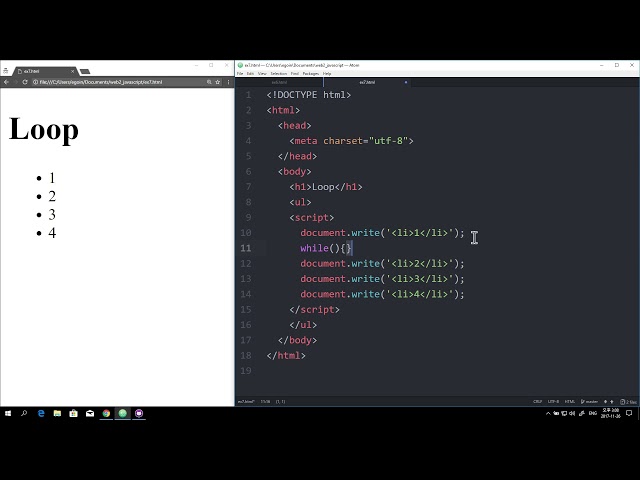Click the document.write line with '<li>4</li>'

click(382, 294)
